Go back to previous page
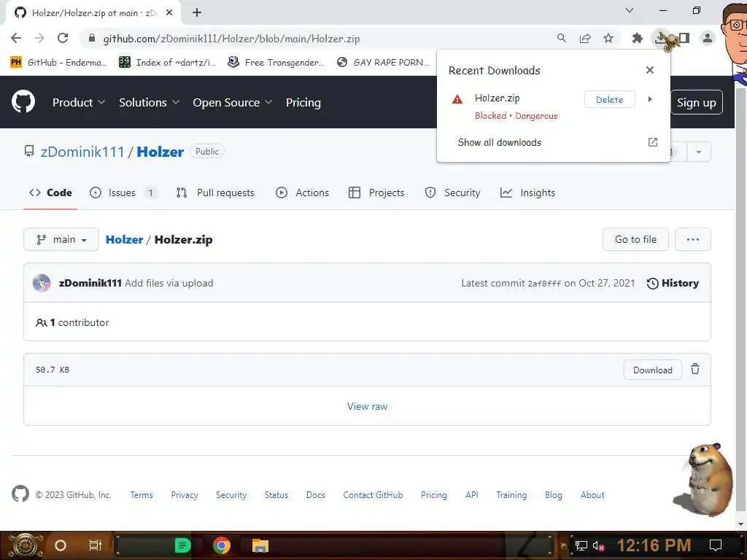Viewport: 747px width, 560px height. [x=16, y=38]
